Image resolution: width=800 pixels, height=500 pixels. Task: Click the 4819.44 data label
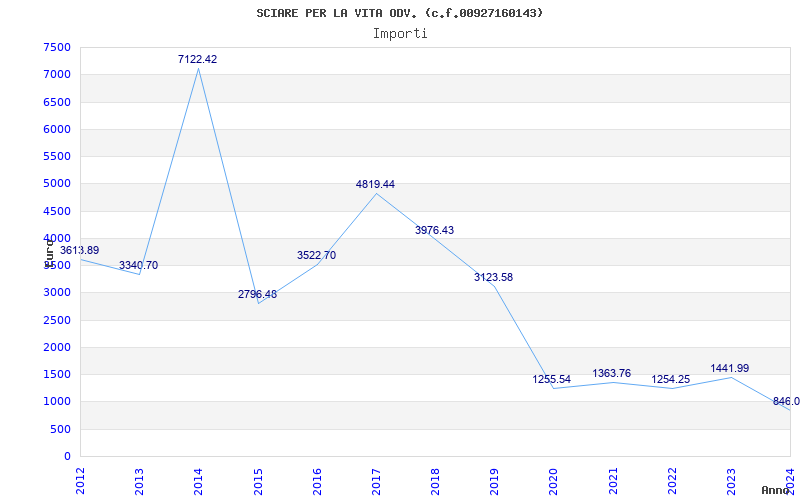tap(375, 184)
